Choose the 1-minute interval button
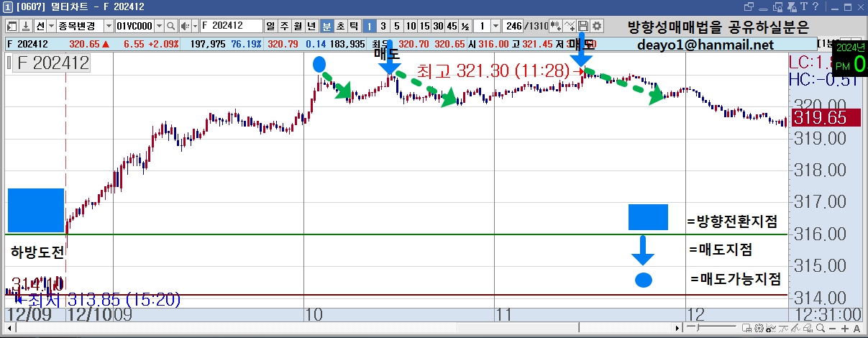The height and width of the screenshot is (338, 868). 369,26
